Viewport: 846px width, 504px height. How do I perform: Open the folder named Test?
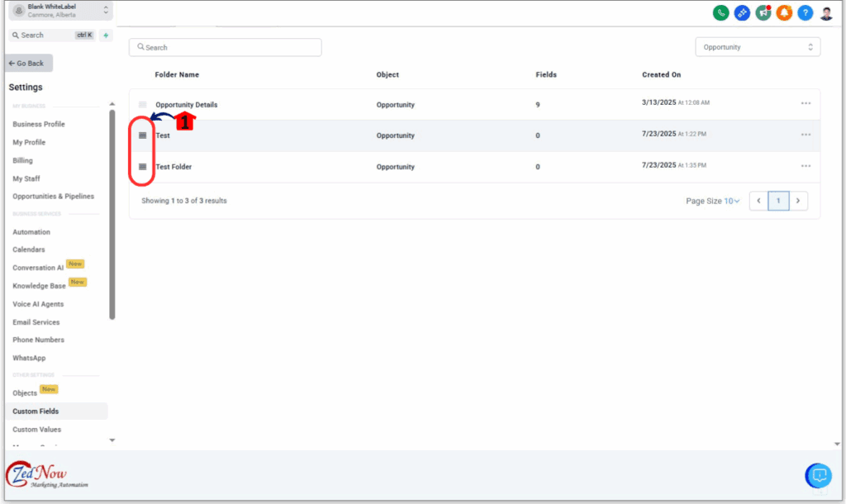pyautogui.click(x=163, y=136)
